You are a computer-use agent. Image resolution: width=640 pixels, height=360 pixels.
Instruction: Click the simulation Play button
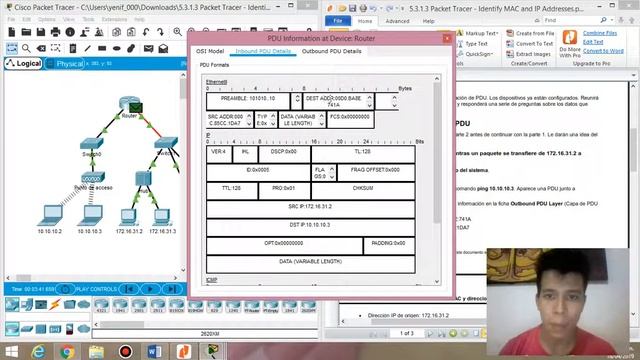150,289
